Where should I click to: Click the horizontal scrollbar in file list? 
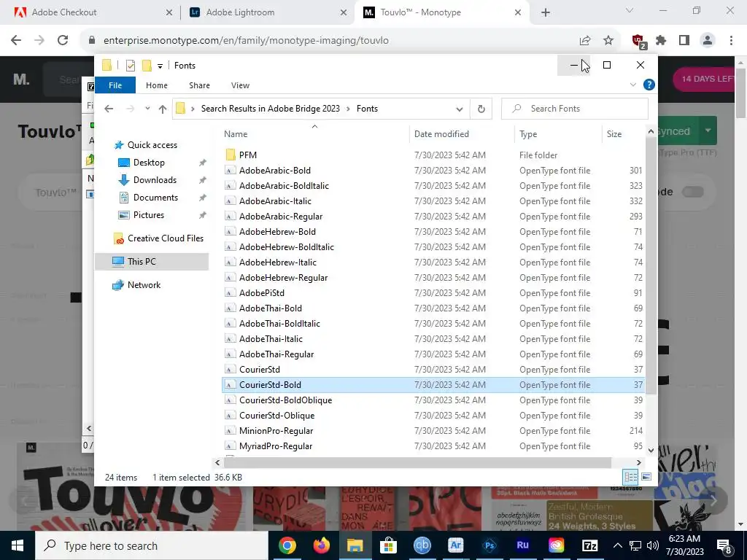(x=417, y=462)
